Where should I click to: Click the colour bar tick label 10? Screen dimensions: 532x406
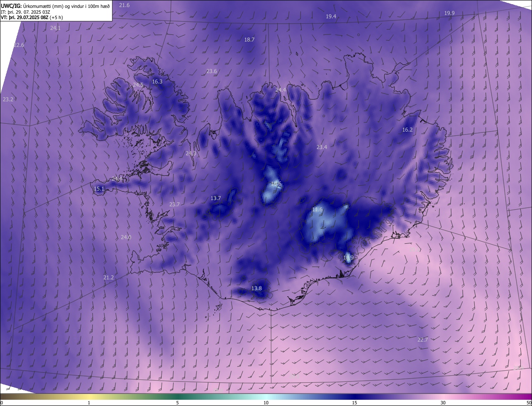[266, 403]
